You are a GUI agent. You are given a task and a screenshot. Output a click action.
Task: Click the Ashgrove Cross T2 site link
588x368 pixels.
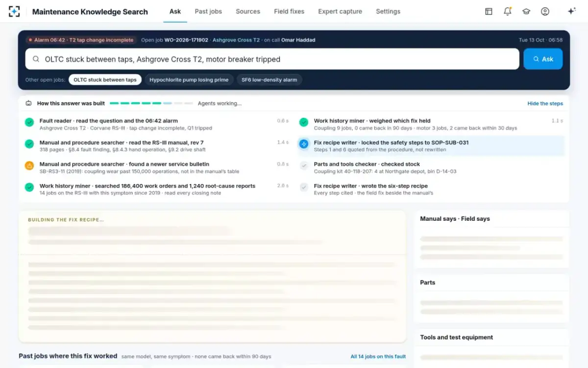click(x=236, y=40)
